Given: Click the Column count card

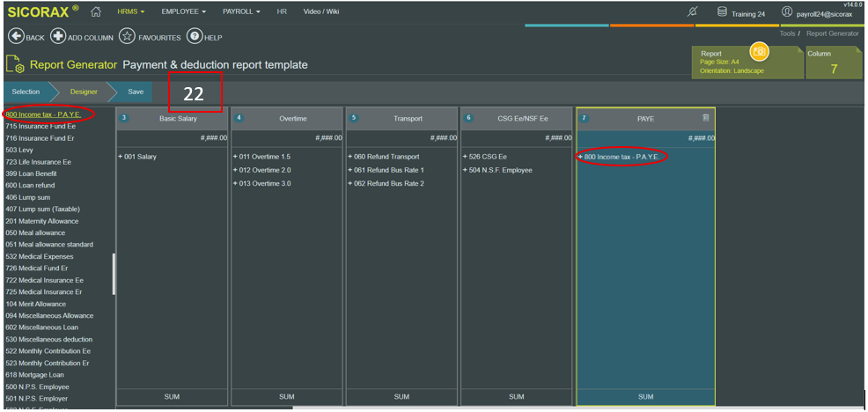Looking at the screenshot, I should point(834,63).
